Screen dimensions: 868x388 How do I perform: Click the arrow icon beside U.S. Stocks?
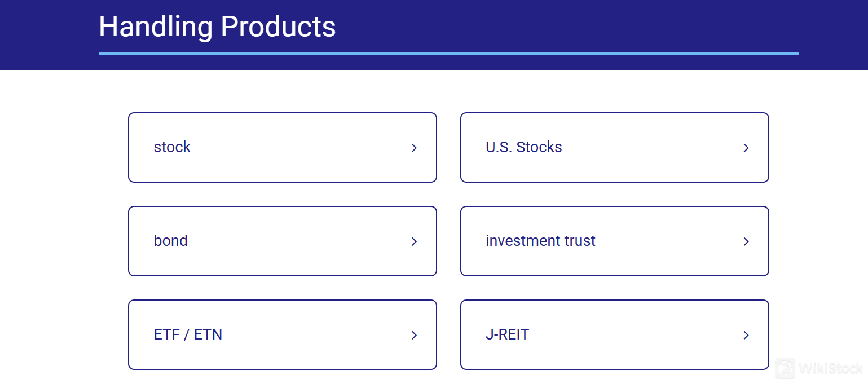(746, 148)
